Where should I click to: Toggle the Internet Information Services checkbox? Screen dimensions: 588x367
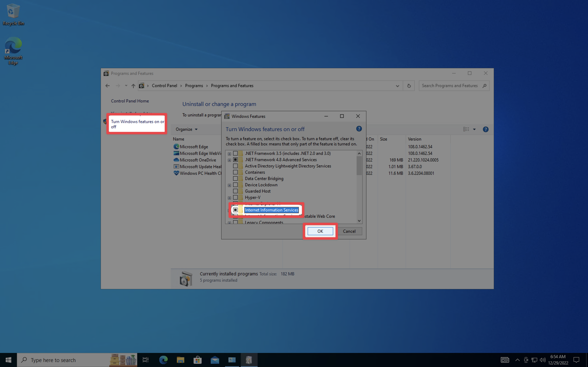click(235, 210)
